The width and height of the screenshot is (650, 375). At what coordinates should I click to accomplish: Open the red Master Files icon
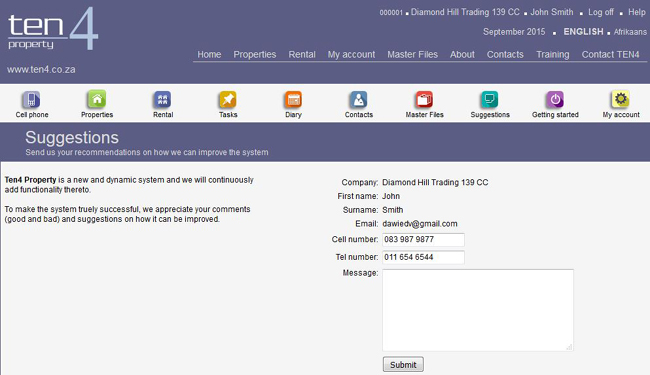coord(424,100)
